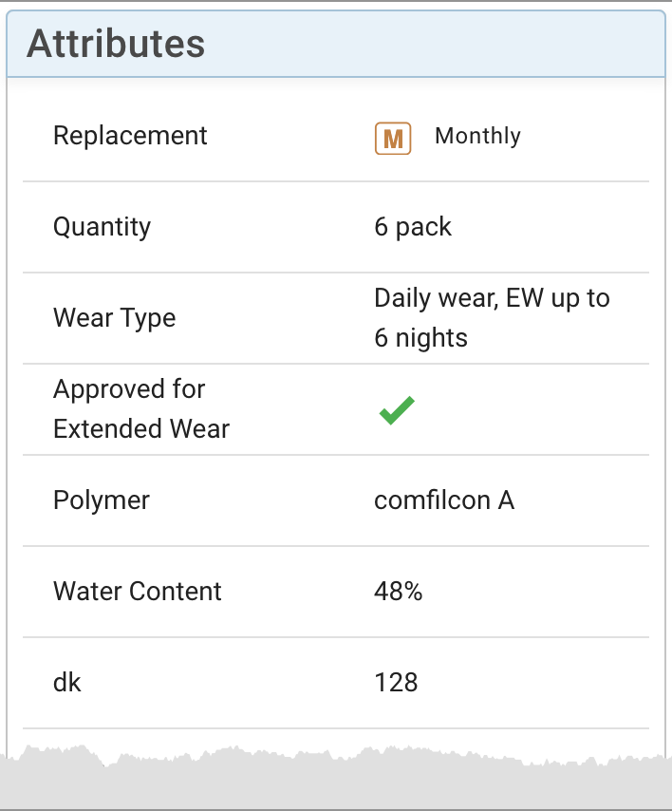Click the 48% water content value

[x=399, y=592]
